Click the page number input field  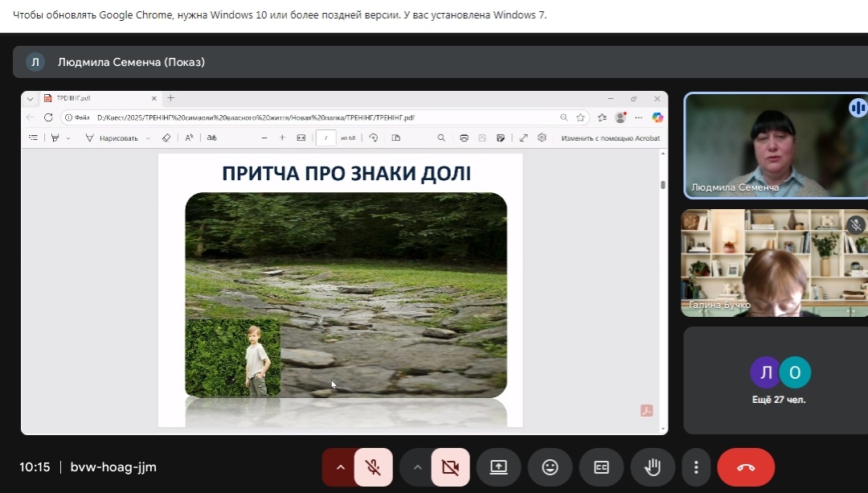(x=325, y=137)
